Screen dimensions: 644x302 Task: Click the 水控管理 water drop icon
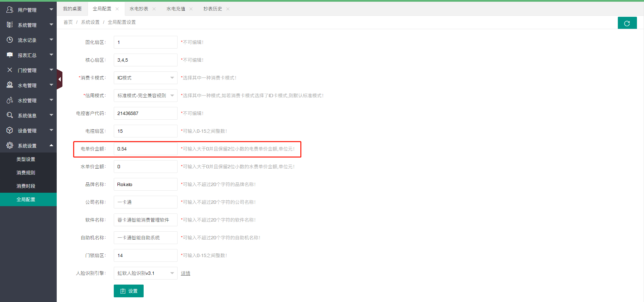(x=10, y=100)
